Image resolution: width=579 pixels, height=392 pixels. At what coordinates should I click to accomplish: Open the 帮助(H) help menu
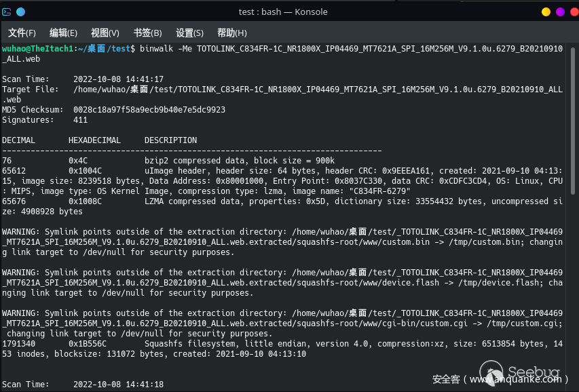click(231, 33)
